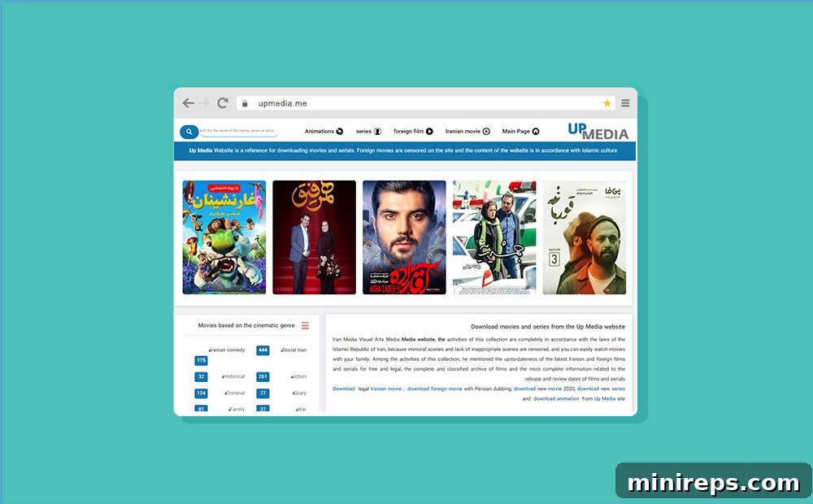
Task: Click the blue Up Media announcement banner
Action: 404,151
